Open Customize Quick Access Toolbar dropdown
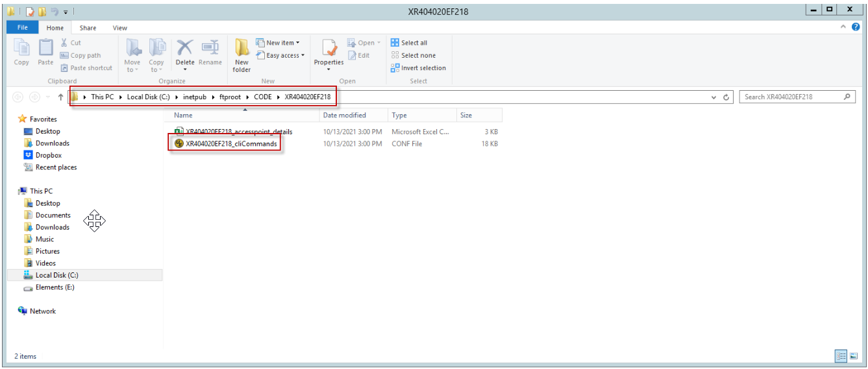The image size is (868, 369). (66, 12)
